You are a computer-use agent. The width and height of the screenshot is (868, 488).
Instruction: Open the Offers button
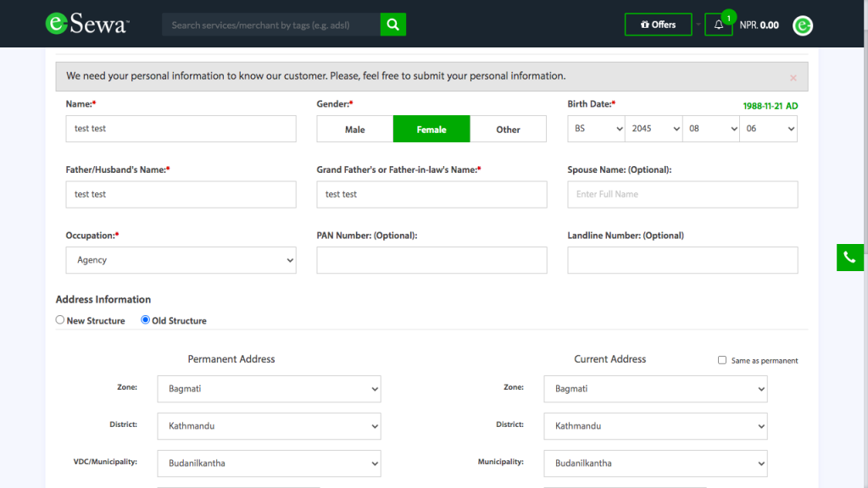tap(658, 25)
